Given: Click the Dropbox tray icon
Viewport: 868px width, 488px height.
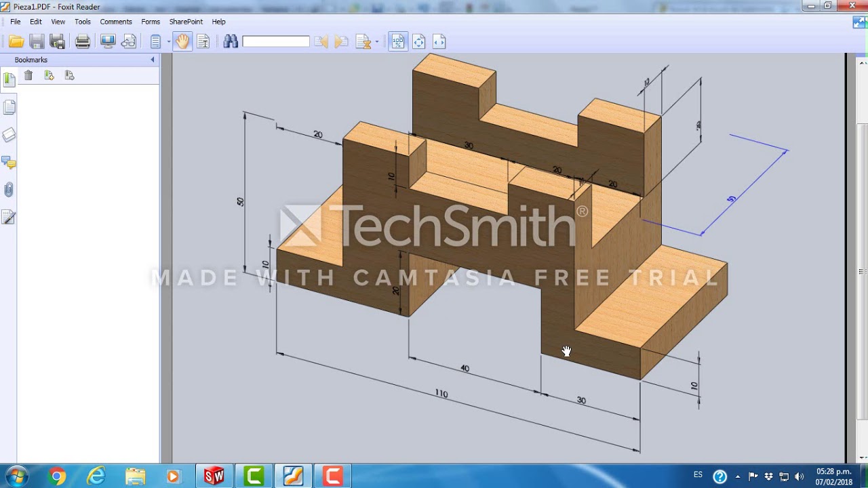Looking at the screenshot, I should (x=768, y=476).
